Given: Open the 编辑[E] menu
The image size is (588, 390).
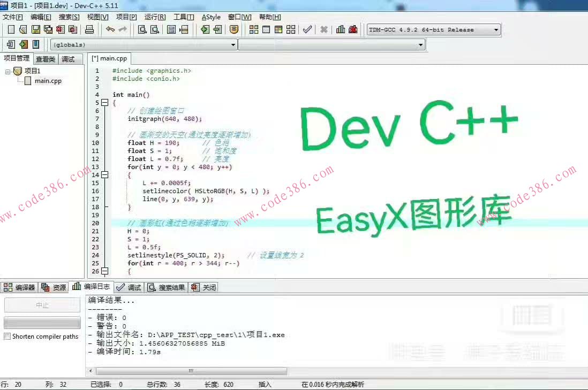Looking at the screenshot, I should tap(41, 17).
